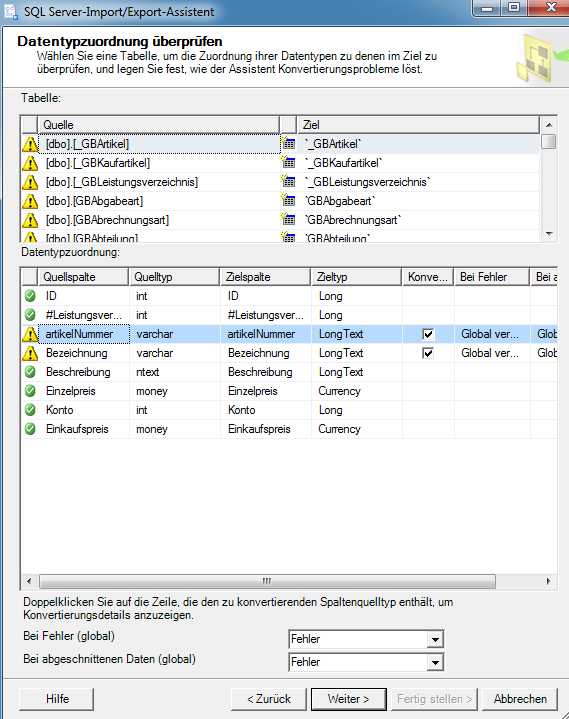Click warning icon in artikelNummer row

pyautogui.click(x=30, y=334)
